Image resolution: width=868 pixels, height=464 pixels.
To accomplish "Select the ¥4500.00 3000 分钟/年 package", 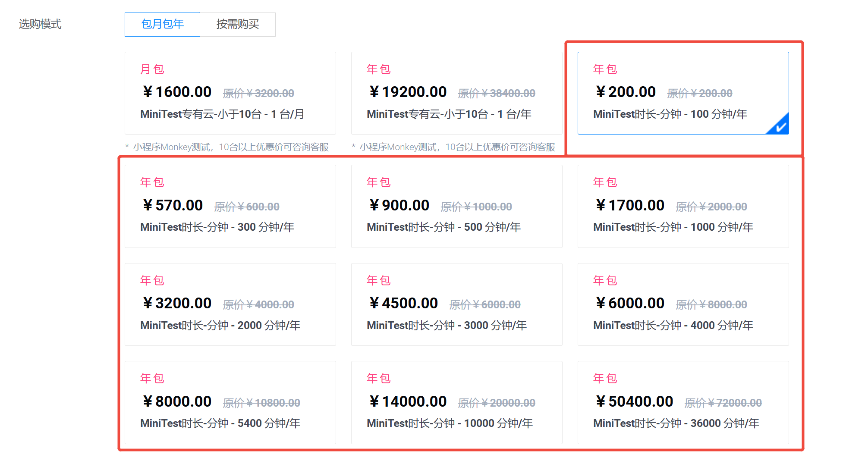I will coord(457,304).
